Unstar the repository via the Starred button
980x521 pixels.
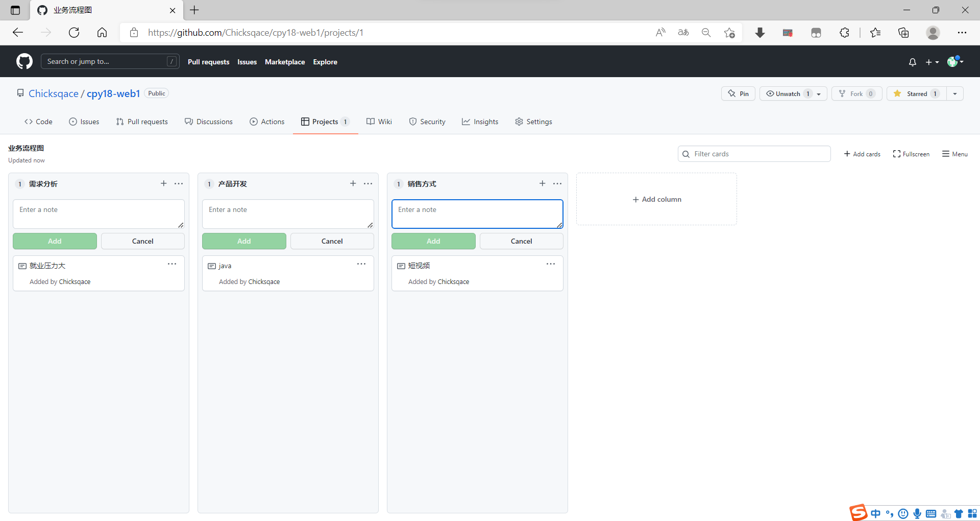coord(916,93)
